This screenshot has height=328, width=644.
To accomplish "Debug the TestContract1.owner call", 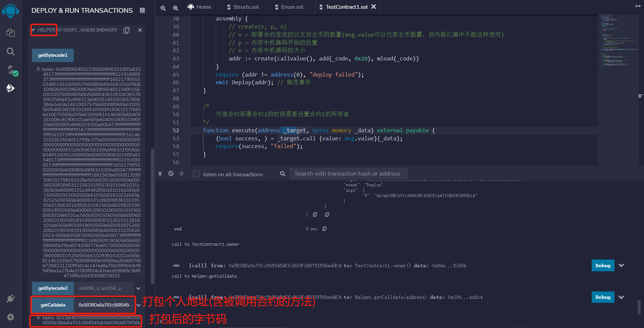I will click(x=603, y=265).
